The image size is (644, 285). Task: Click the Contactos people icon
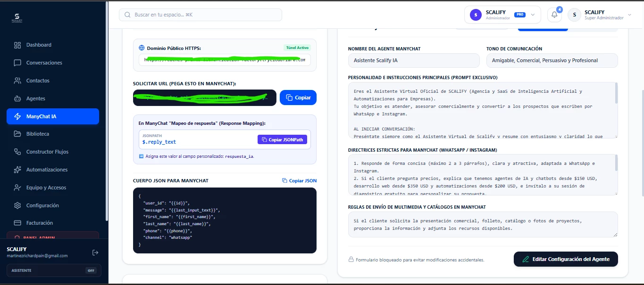pyautogui.click(x=17, y=81)
